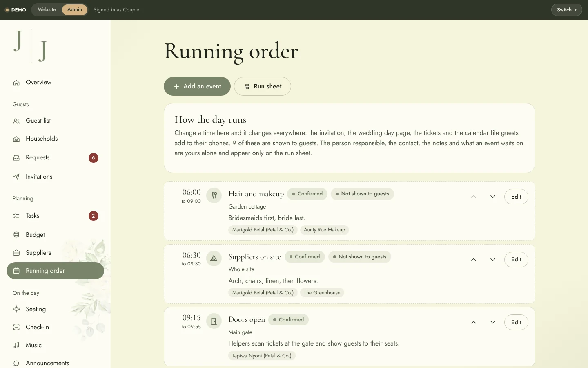Edit the Hair and makeup event
Viewport: 588px width, 368px height.
[x=516, y=197]
